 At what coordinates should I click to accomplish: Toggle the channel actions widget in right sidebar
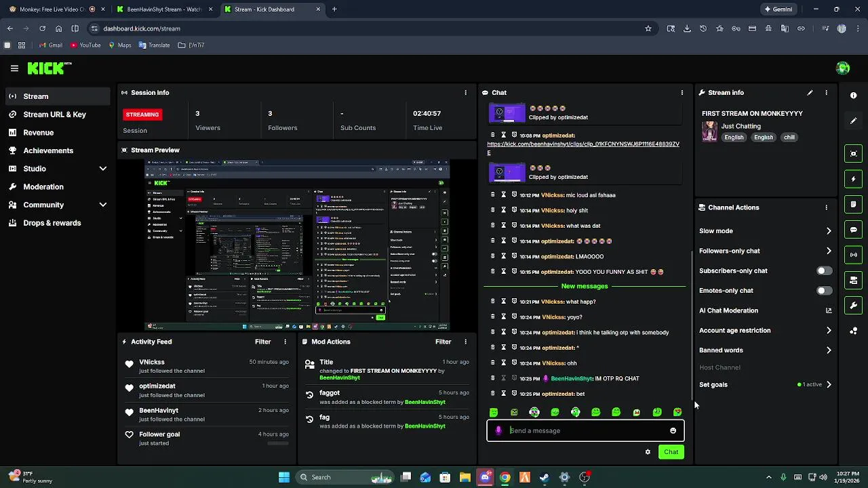pyautogui.click(x=854, y=280)
